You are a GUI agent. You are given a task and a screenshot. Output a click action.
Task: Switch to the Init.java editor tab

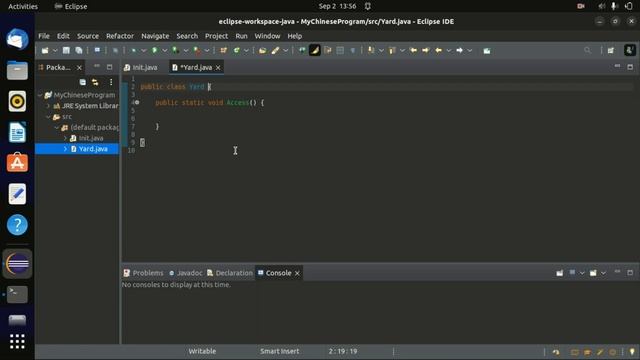141,67
